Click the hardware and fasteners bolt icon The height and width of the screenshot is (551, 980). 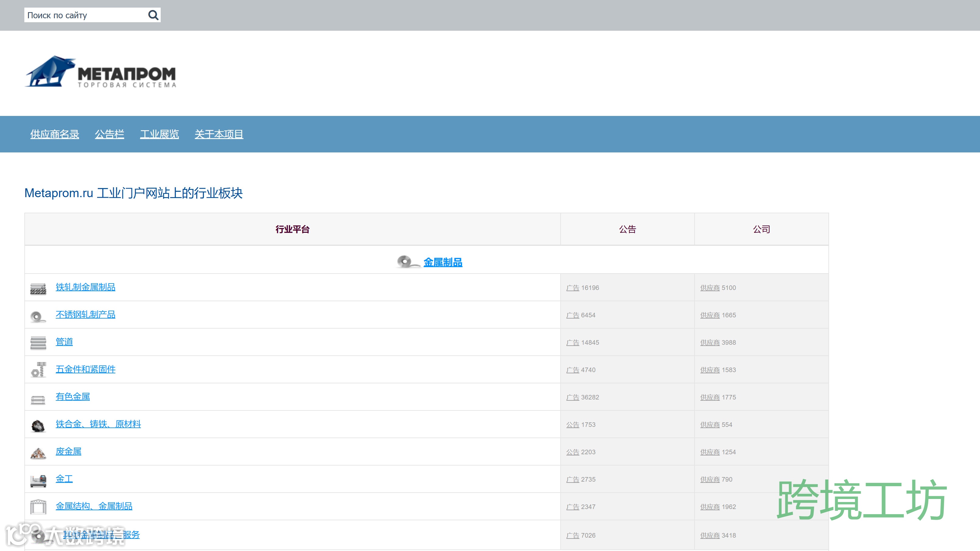click(38, 370)
